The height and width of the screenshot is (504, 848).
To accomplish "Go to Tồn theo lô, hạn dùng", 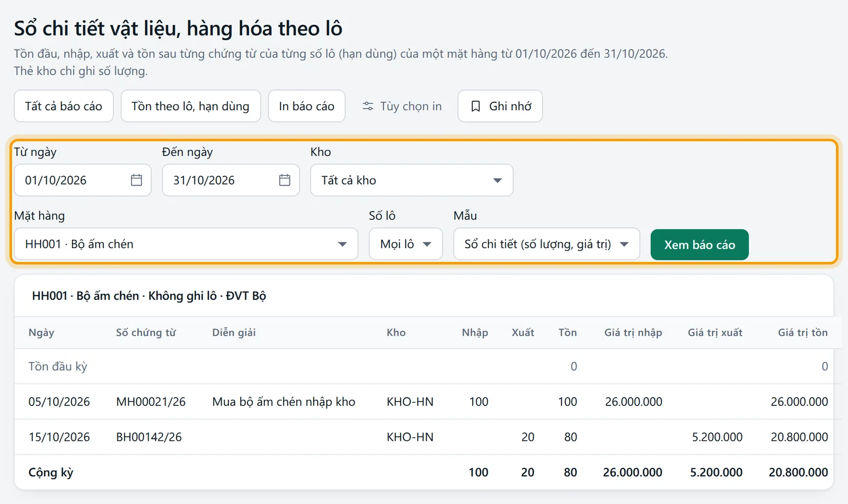I will pyautogui.click(x=191, y=106).
